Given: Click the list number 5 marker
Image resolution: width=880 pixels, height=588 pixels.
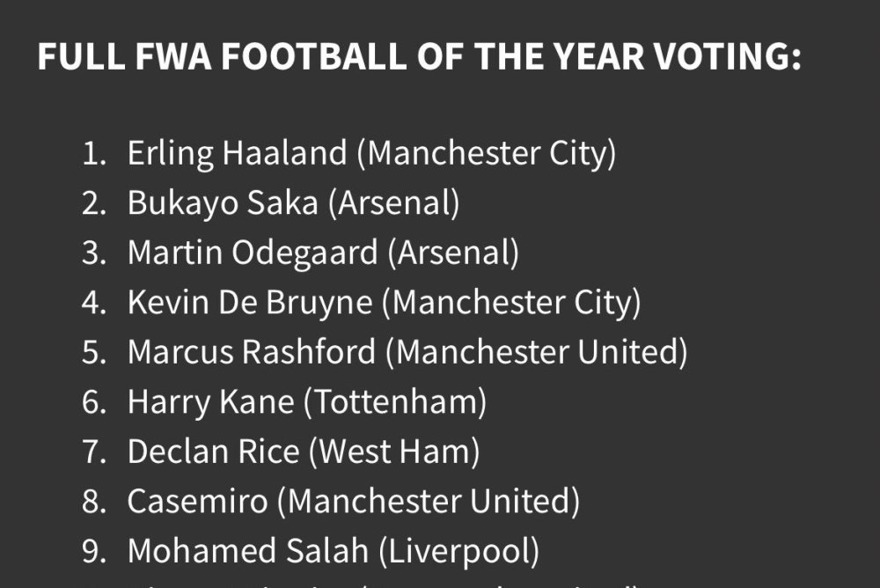Looking at the screenshot, I should [x=94, y=352].
